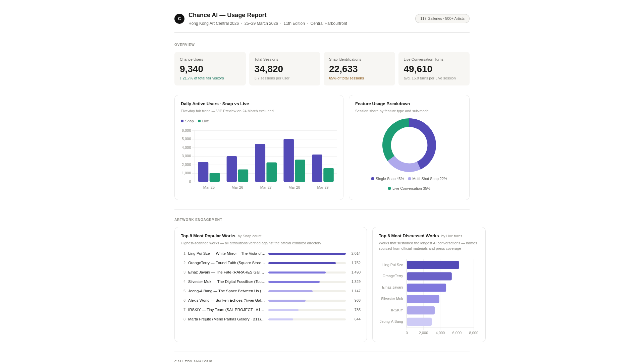The width and height of the screenshot is (644, 362).
Task: Click the Chance AI logo icon
Action: pyautogui.click(x=179, y=19)
